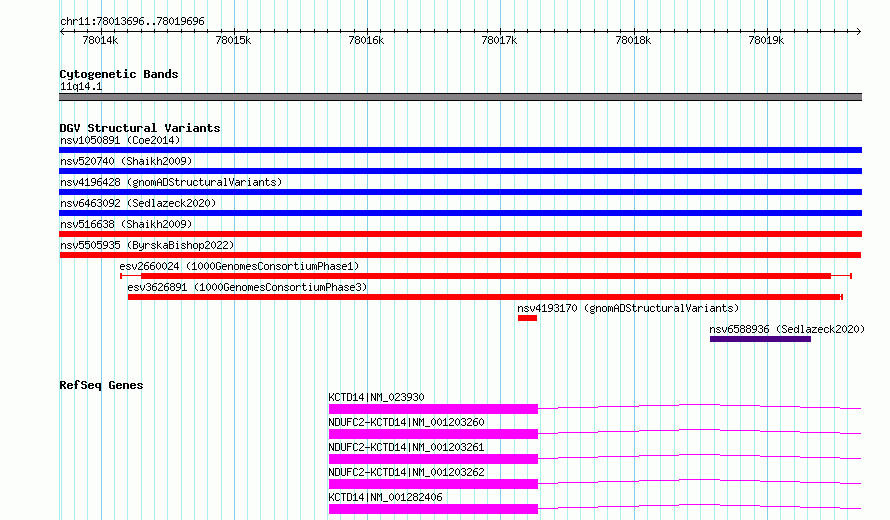The image size is (890, 520).
Task: Click the 78019k ruler position
Action: tap(766, 40)
